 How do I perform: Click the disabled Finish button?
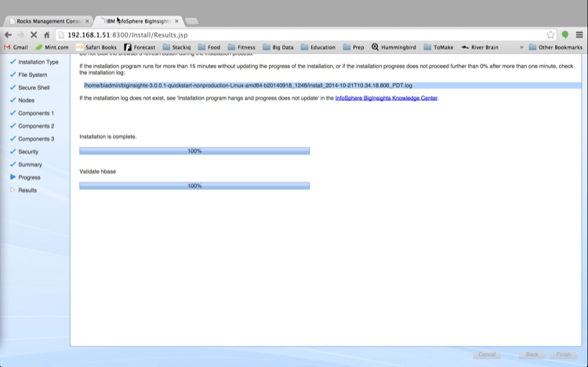point(563,354)
